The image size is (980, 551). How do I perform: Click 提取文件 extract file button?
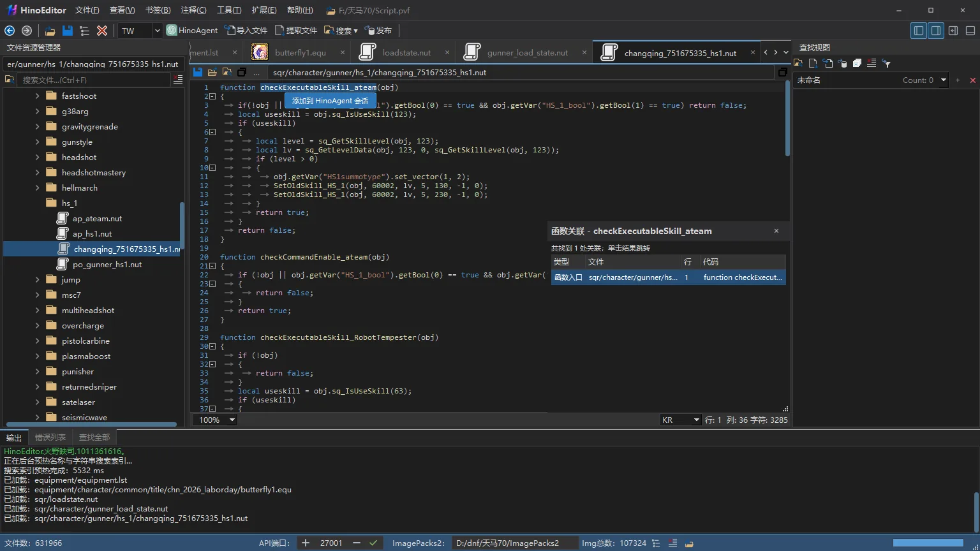tap(296, 31)
